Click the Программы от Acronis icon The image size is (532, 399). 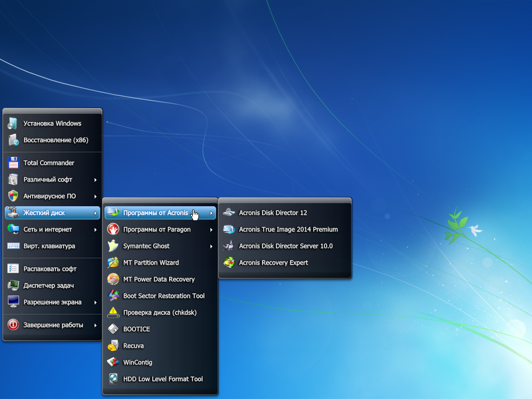point(113,212)
